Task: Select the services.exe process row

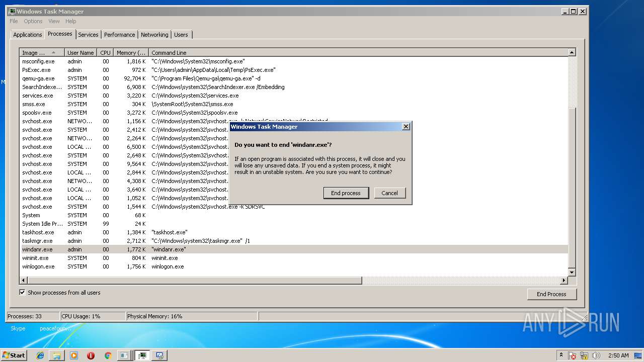Action: [294, 96]
